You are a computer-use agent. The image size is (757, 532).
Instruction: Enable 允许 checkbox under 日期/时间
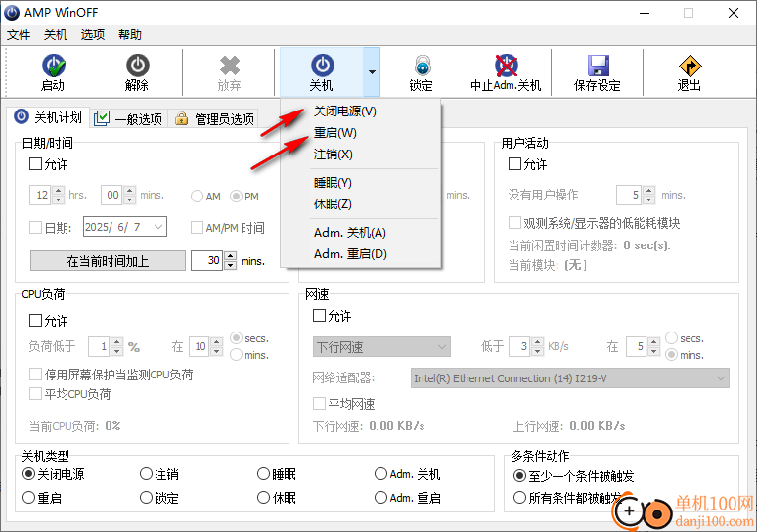point(36,164)
